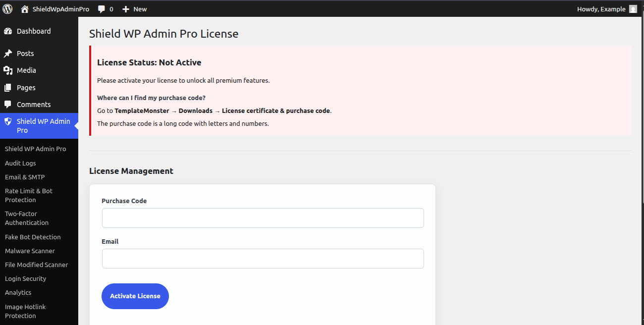Click the Posts pushpin icon

[8, 54]
